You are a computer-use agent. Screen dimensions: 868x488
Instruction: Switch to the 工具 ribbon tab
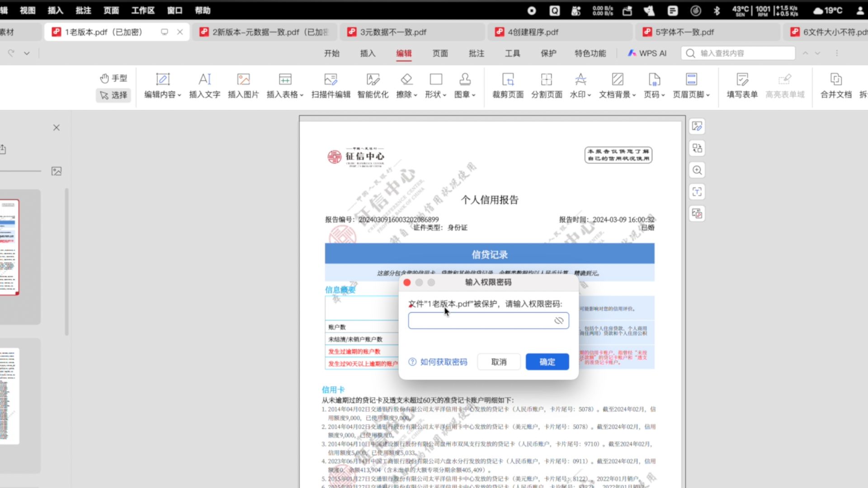click(512, 53)
